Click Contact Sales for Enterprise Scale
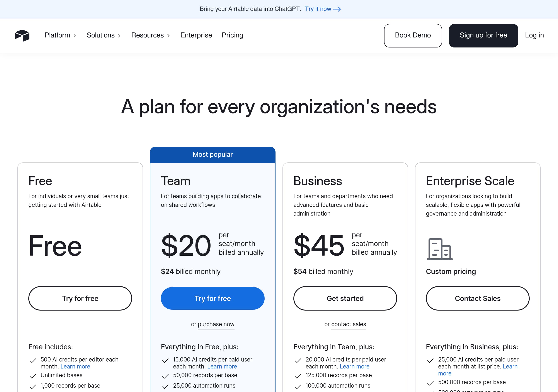 (x=477, y=298)
